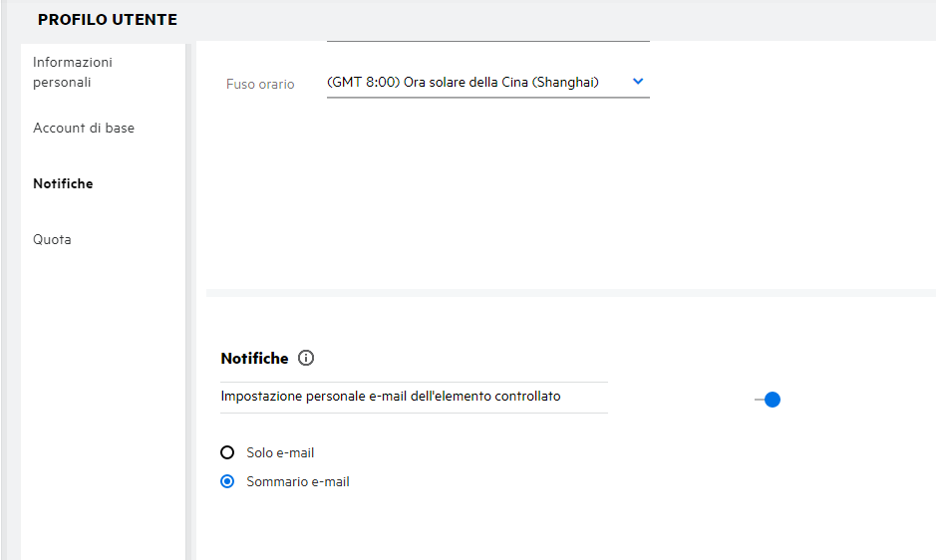Open the Quota section in sidebar
This screenshot has width=936, height=560.
tap(52, 240)
